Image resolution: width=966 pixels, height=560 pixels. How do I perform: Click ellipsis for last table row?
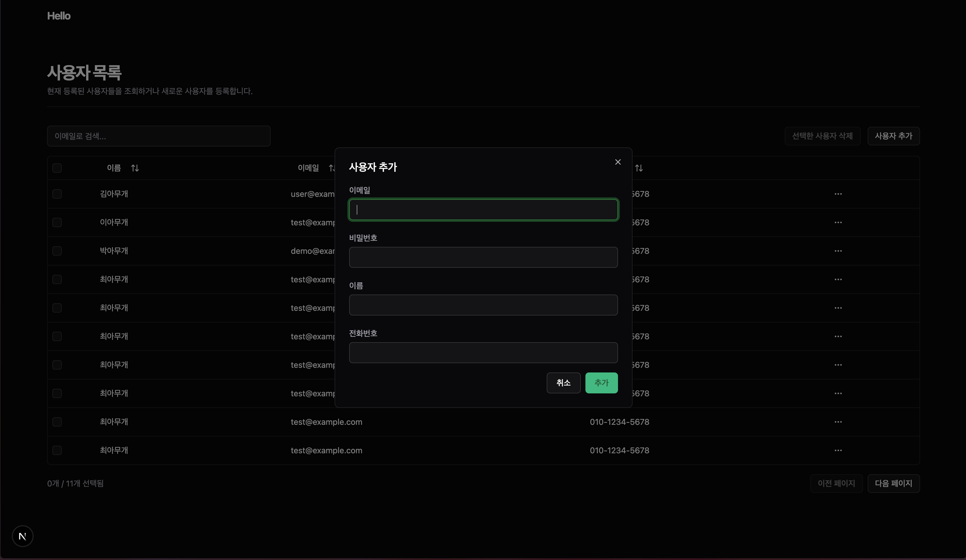coord(838,450)
